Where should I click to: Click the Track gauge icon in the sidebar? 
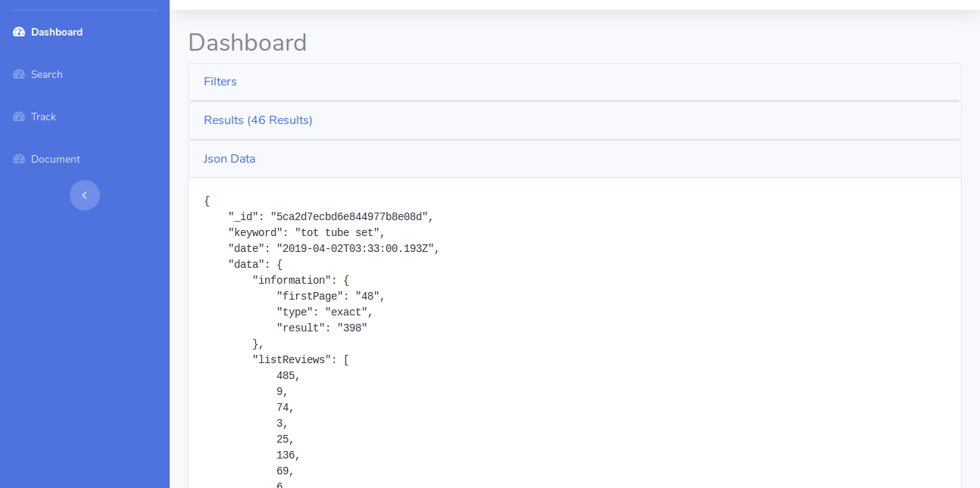17,117
